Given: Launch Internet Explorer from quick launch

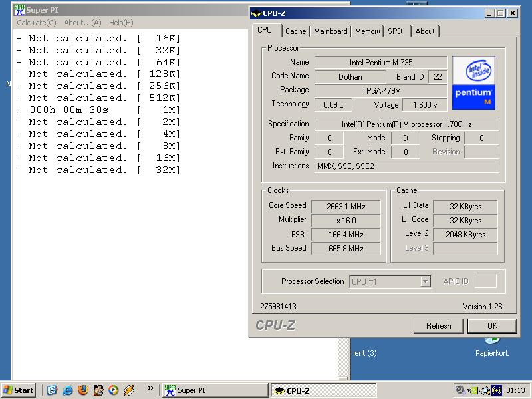Looking at the screenshot, I should [68, 390].
